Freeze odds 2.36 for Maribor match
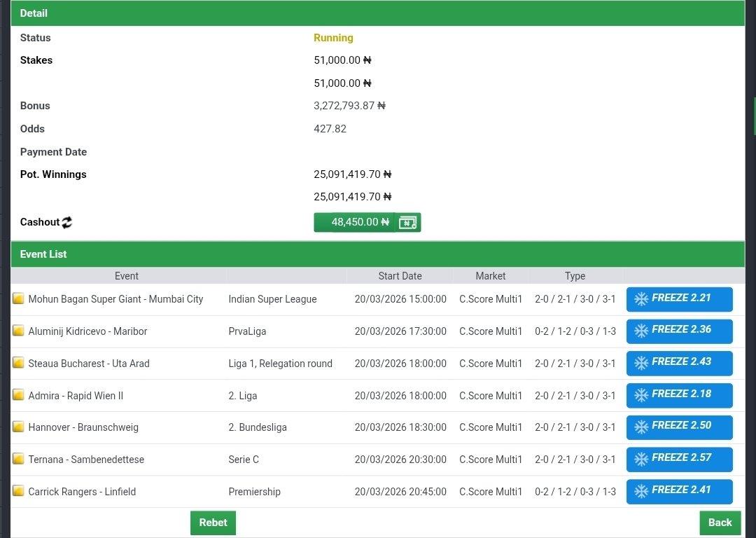 679,331
